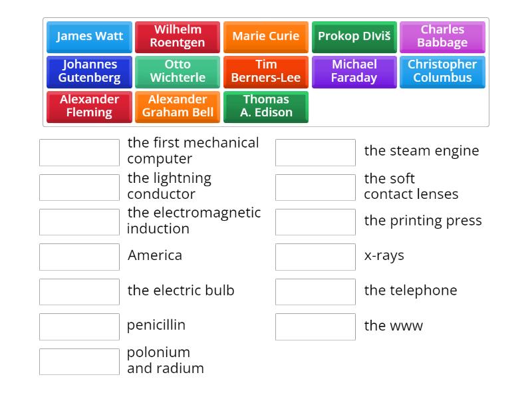The image size is (532, 399).
Task: Select the Johannes Gutenberg tile
Action: pyautogui.click(x=89, y=72)
